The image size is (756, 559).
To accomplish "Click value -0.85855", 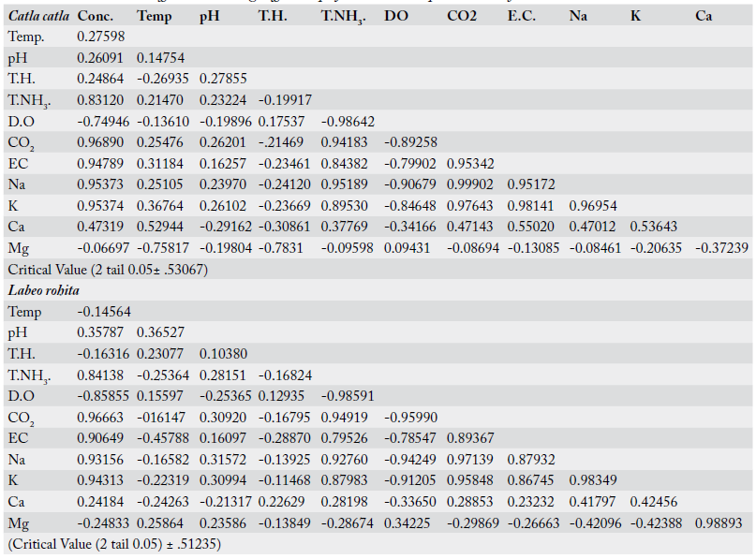I will click(x=103, y=396).
